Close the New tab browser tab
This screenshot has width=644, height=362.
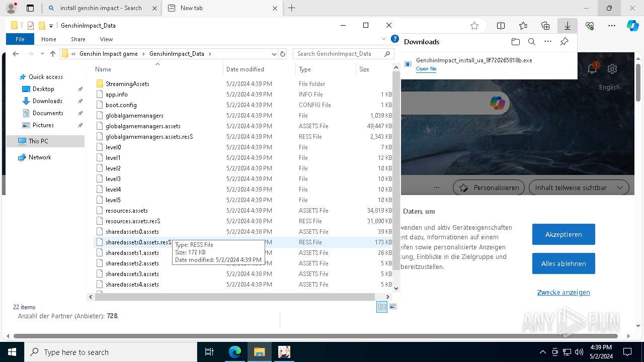click(275, 8)
